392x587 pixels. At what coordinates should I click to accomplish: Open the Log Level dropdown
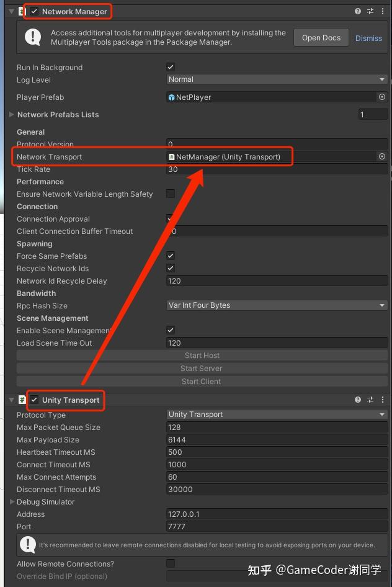pos(276,79)
